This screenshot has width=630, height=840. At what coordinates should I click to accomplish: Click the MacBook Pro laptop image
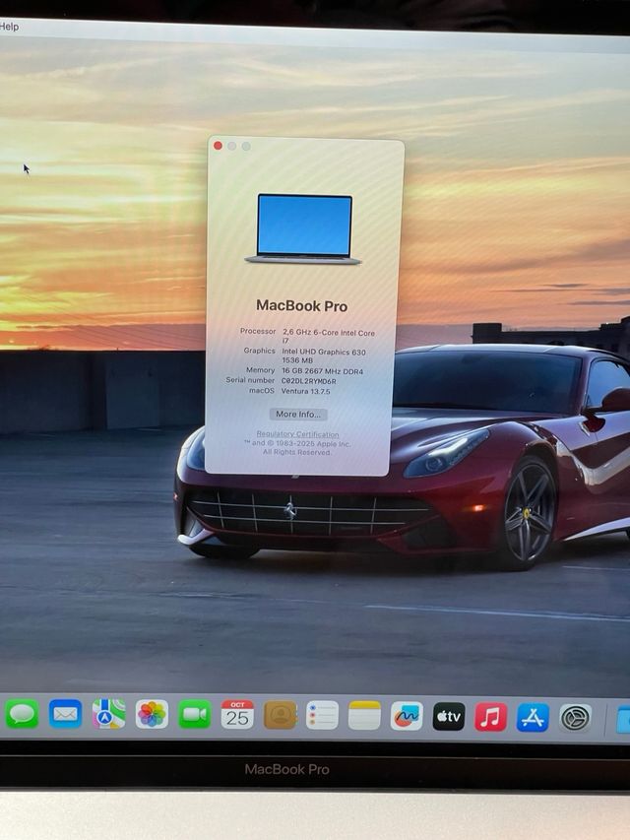tap(303, 229)
